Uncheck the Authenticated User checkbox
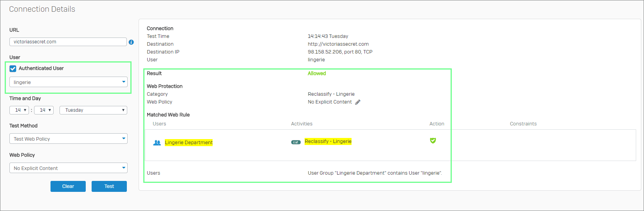The width and height of the screenshot is (644, 211). pos(13,68)
